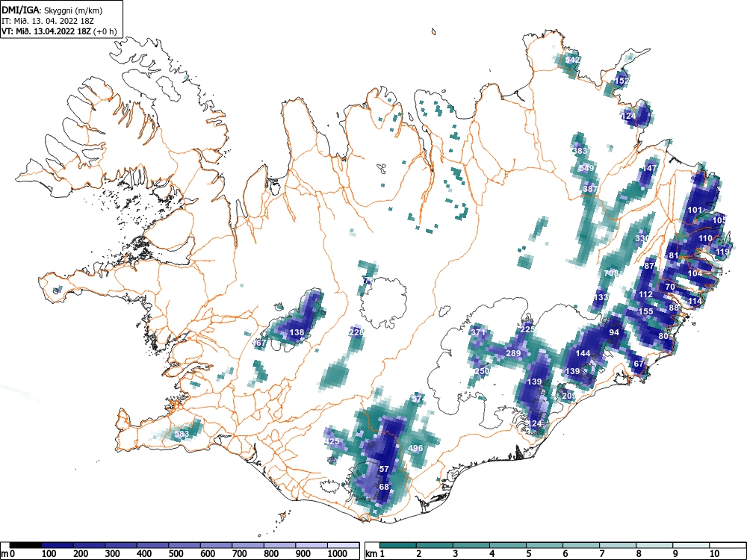
Task: Click the black swatch starting the metre scale
Action: (25, 545)
